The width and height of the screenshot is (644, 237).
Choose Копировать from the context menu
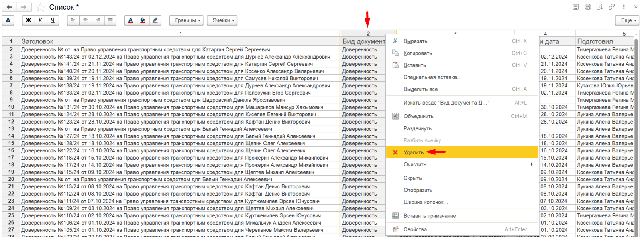(462, 53)
